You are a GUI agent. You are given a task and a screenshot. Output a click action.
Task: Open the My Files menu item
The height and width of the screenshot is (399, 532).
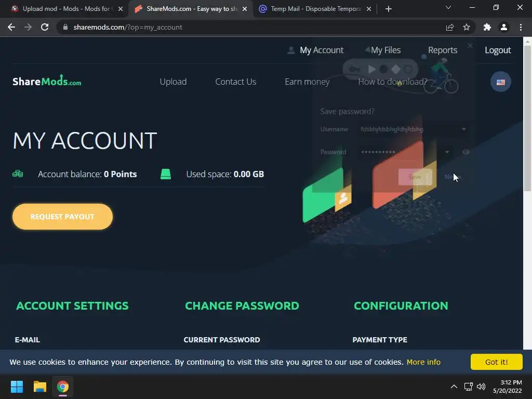point(385,50)
